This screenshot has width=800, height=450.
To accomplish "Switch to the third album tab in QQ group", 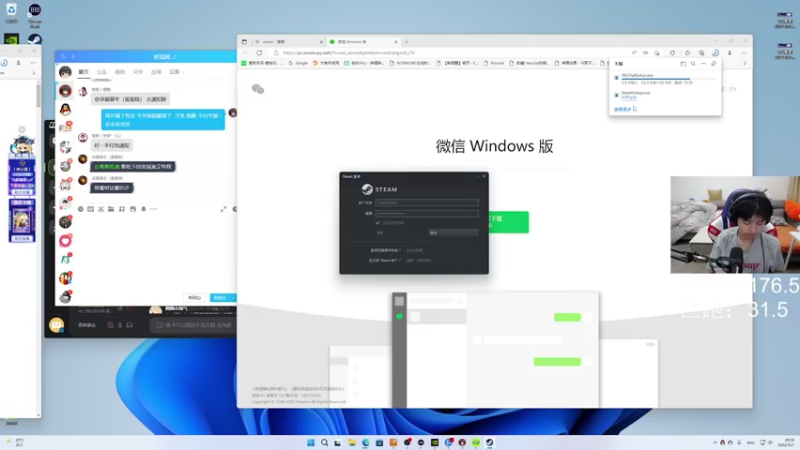I will tap(120, 72).
